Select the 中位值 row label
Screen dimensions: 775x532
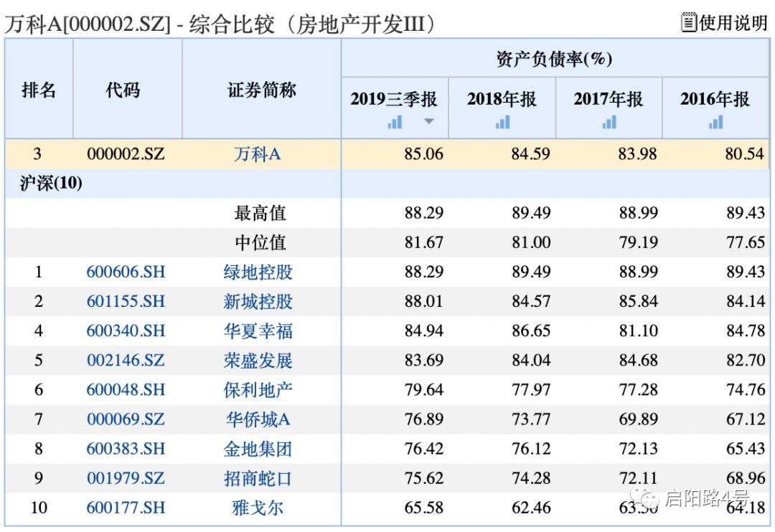[x=260, y=242]
